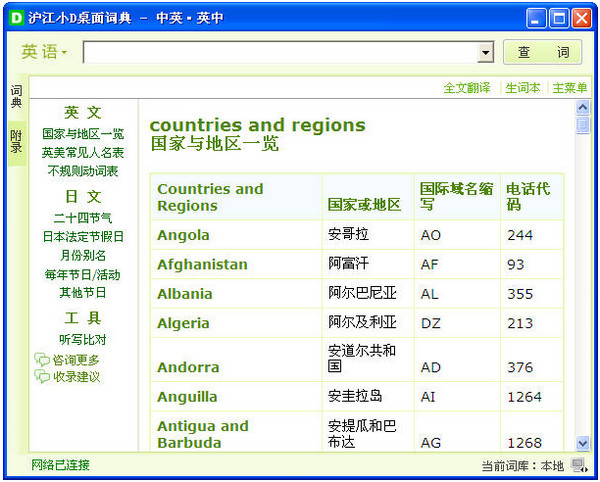Open the 主菜单 main menu

click(x=569, y=88)
